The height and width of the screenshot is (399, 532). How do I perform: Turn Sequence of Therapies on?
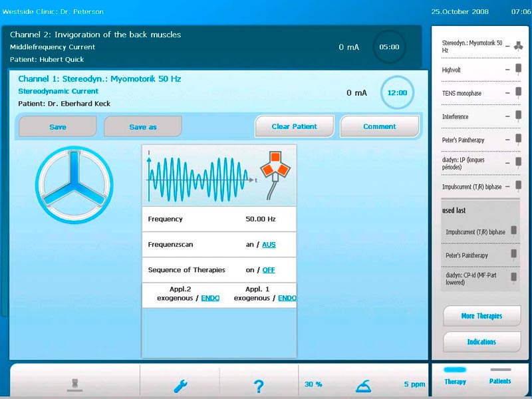(x=250, y=270)
